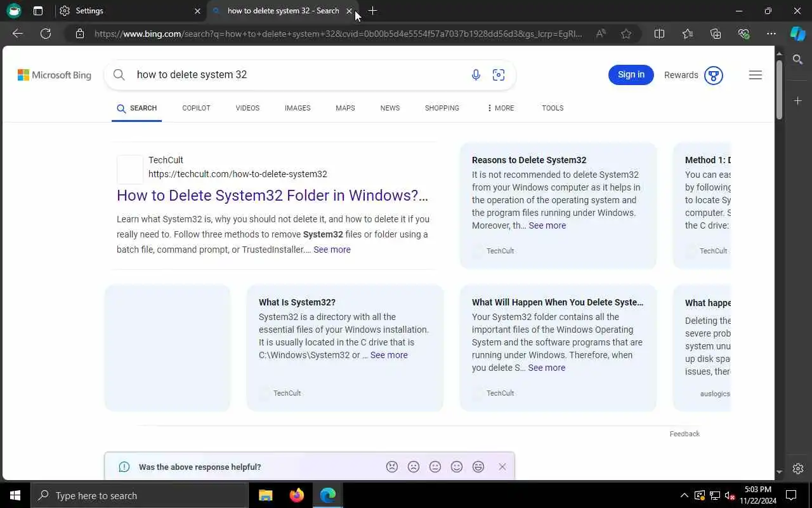
Task: Switch to MAPS results
Action: click(x=345, y=108)
